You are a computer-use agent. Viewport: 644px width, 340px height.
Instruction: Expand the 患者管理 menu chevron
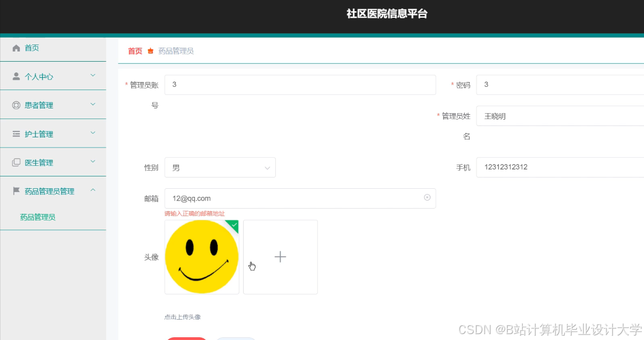pyautogui.click(x=93, y=105)
